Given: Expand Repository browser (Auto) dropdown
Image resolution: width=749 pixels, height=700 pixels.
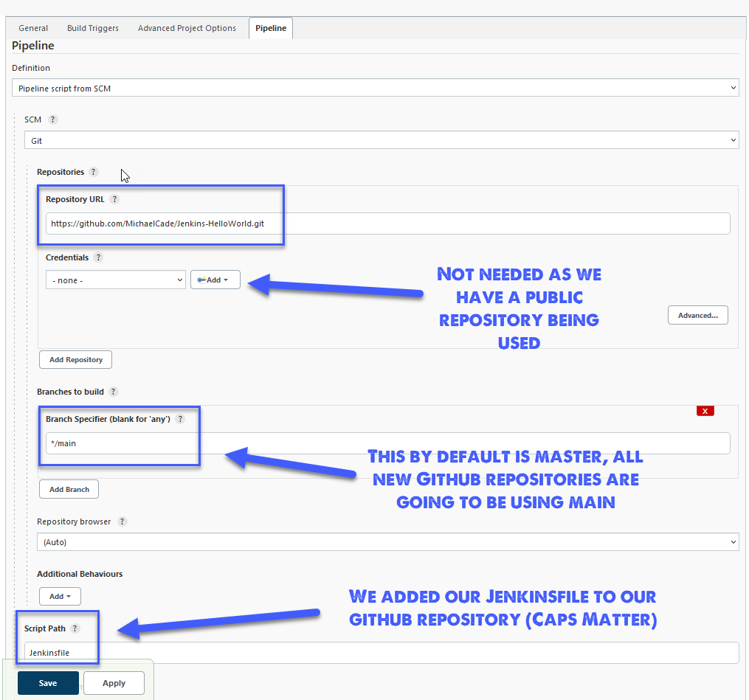Looking at the screenshot, I should tap(387, 542).
